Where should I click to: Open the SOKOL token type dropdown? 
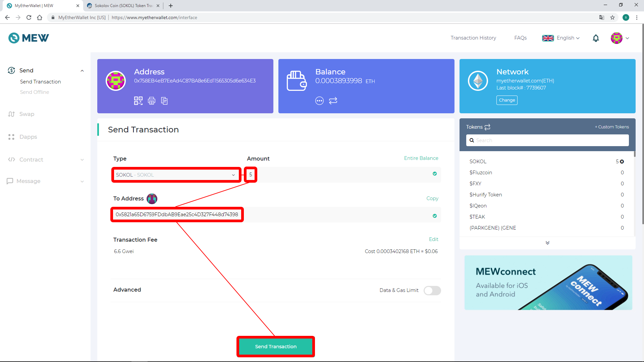point(176,175)
